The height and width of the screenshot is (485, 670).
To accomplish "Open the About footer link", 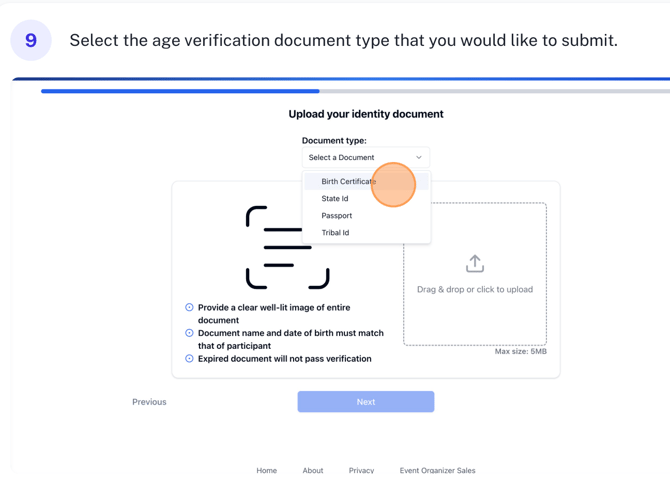I will pyautogui.click(x=313, y=470).
